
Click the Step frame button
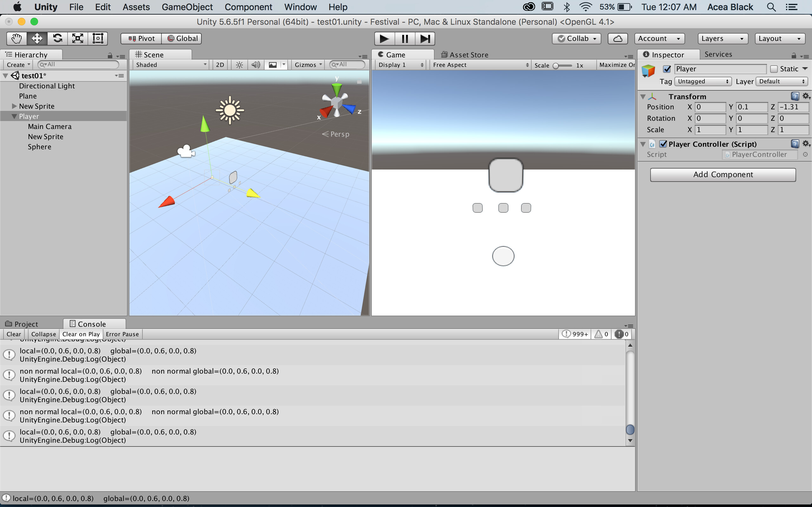coord(425,39)
